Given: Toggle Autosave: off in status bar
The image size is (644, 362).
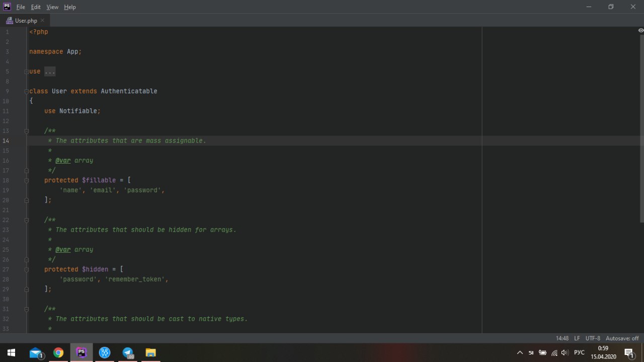Looking at the screenshot, I should pyautogui.click(x=622, y=338).
